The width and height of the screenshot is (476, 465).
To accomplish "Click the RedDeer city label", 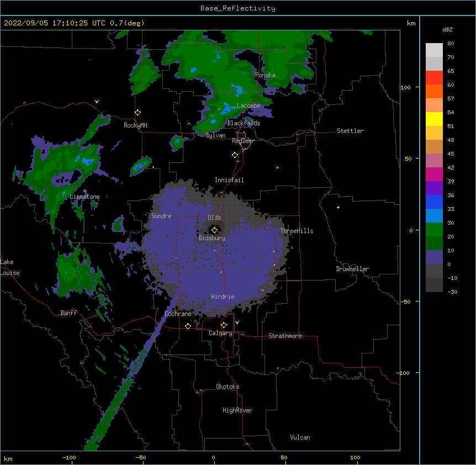I will [x=243, y=141].
